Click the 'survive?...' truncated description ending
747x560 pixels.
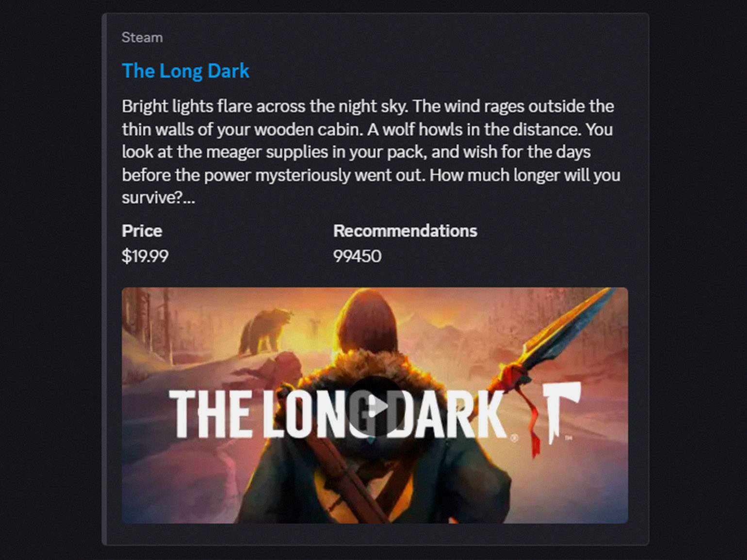click(x=158, y=198)
